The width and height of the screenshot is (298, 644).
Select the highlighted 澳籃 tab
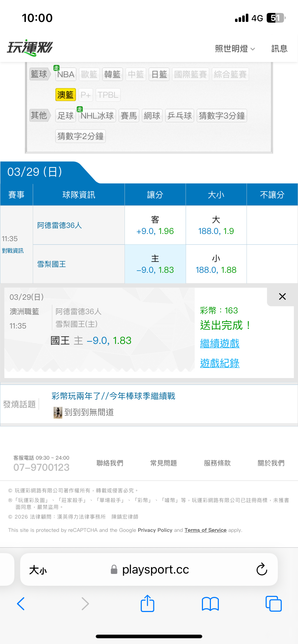pos(66,95)
